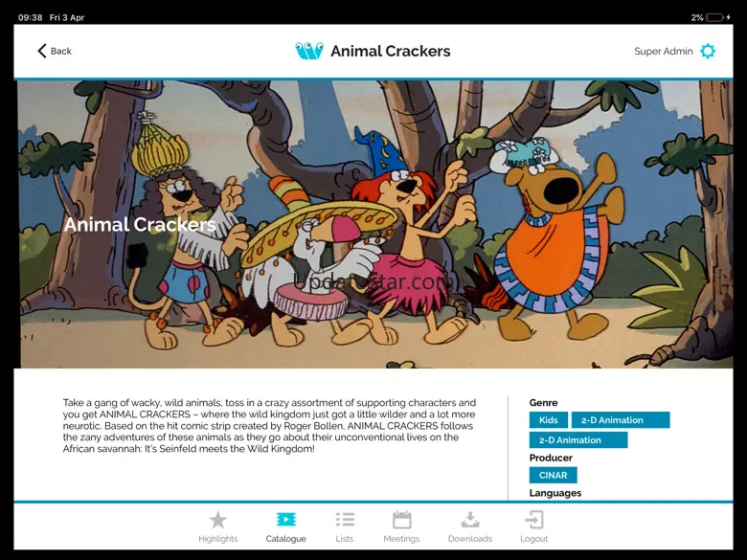747x560 pixels.
Task: Tap the Logout icon
Action: click(x=533, y=520)
